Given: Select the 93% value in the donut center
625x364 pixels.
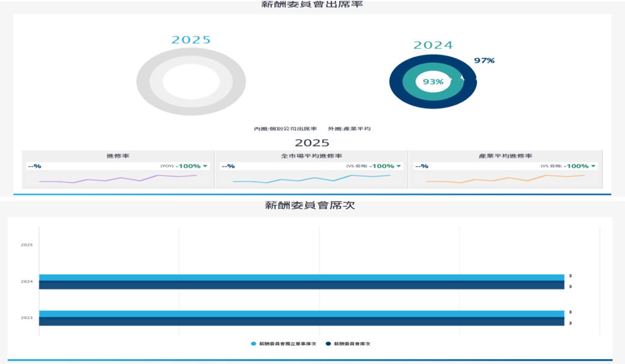Looking at the screenshot, I should 433,82.
